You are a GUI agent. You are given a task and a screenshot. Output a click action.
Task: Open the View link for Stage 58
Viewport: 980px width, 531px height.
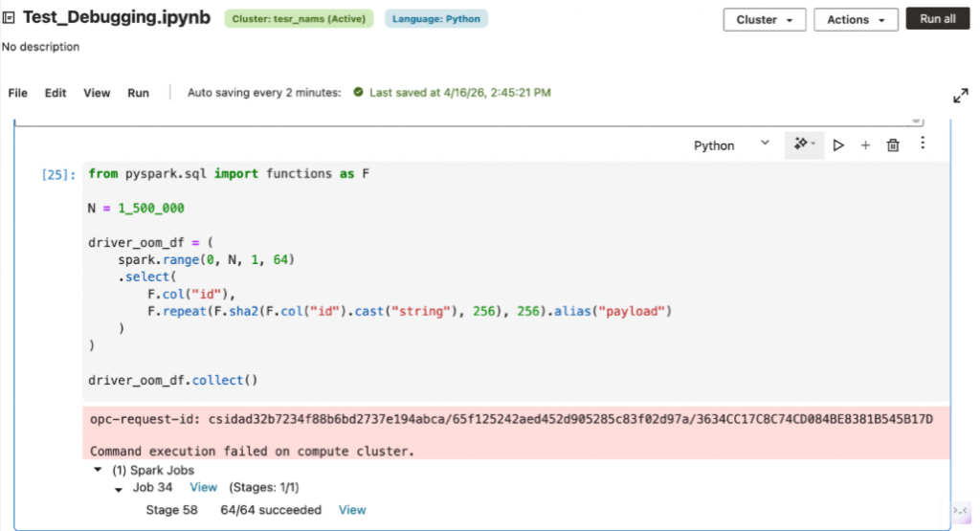[352, 510]
